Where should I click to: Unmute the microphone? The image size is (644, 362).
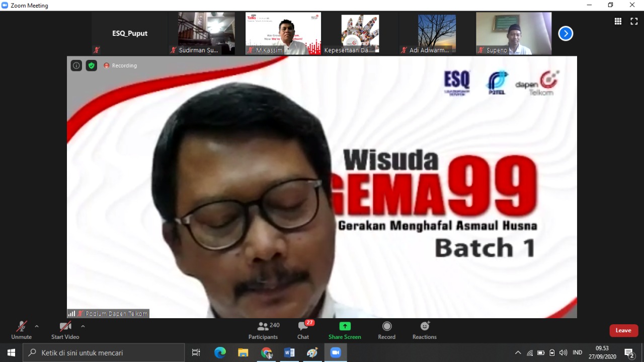pos(21,330)
